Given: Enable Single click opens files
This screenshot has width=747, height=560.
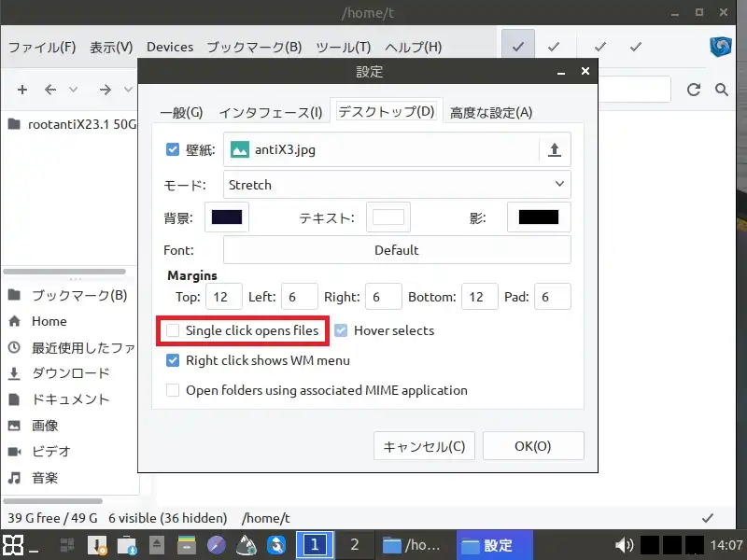Looking at the screenshot, I should [x=173, y=330].
